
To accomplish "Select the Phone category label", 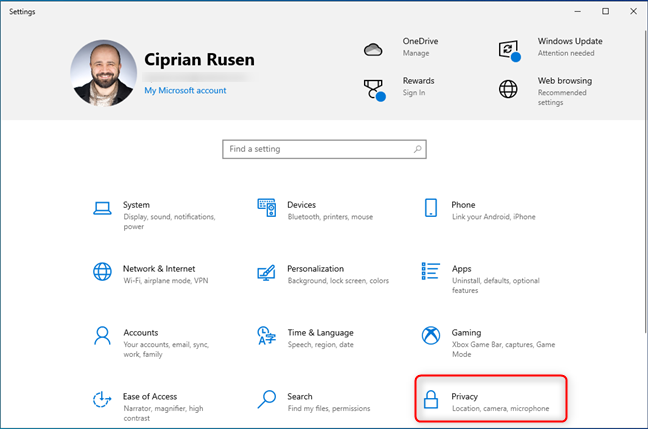I will [x=463, y=205].
